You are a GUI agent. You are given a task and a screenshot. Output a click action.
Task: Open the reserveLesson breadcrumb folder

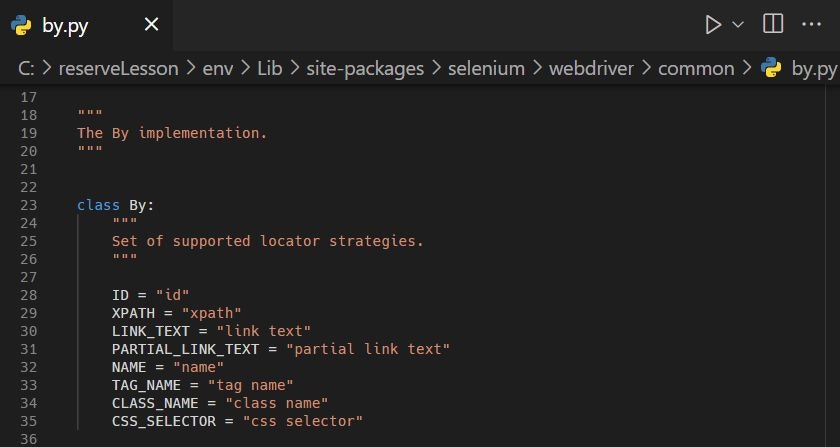[118, 69]
